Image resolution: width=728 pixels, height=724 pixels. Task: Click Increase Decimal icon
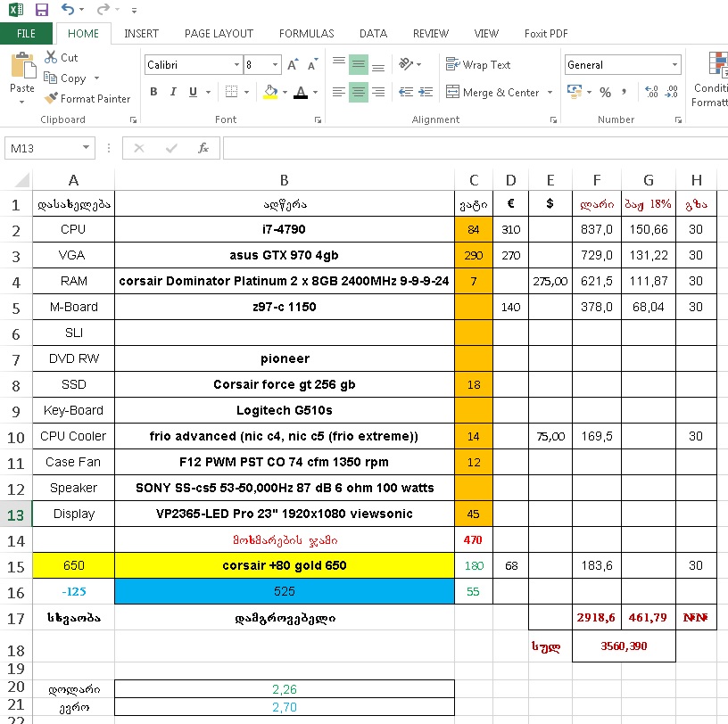[x=651, y=92]
